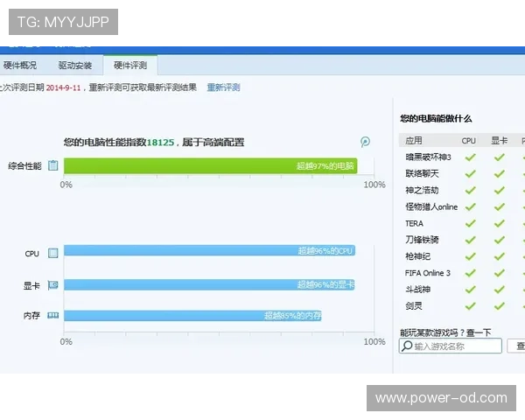Click the CPU column header
The height and width of the screenshot is (420, 525).
(x=469, y=141)
